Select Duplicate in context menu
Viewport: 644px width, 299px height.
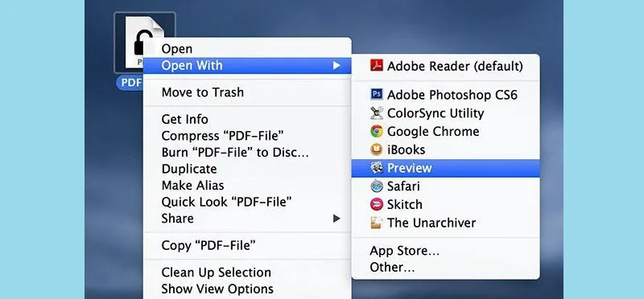pyautogui.click(x=247, y=169)
